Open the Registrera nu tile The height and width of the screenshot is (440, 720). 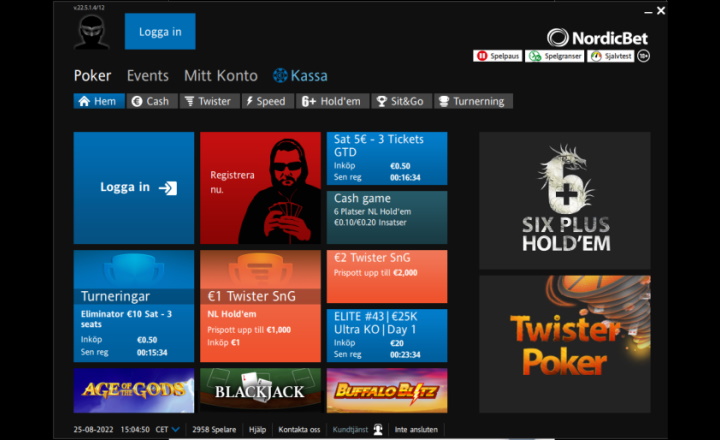(260, 188)
